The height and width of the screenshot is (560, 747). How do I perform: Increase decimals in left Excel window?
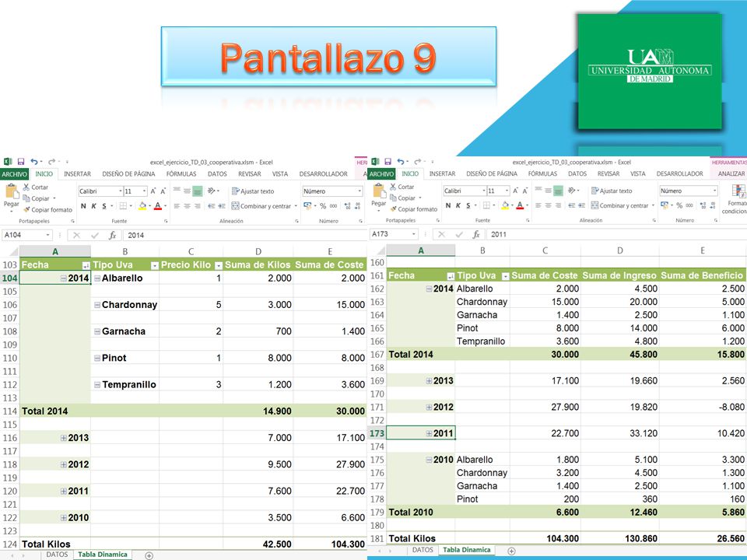(347, 206)
